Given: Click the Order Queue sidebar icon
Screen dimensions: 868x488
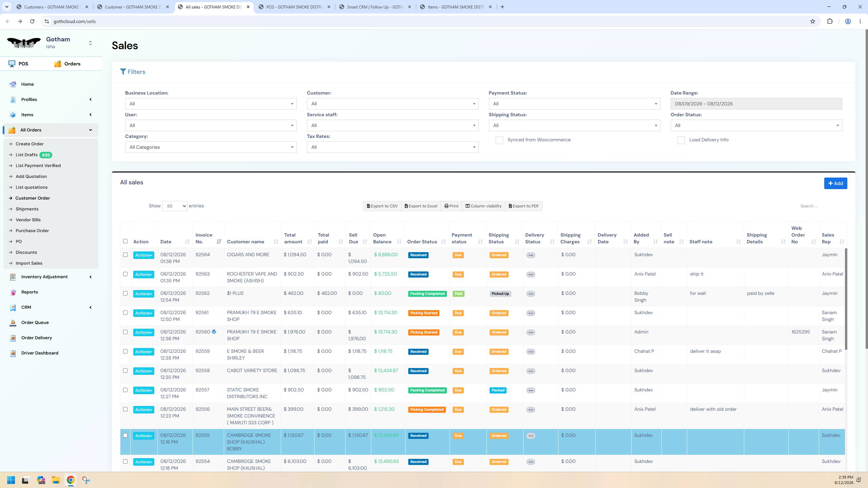Looking at the screenshot, I should click(13, 323).
